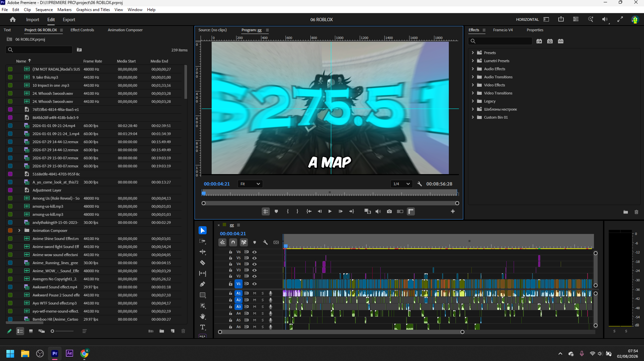Switch Project panel to Freeform view

coord(42,331)
